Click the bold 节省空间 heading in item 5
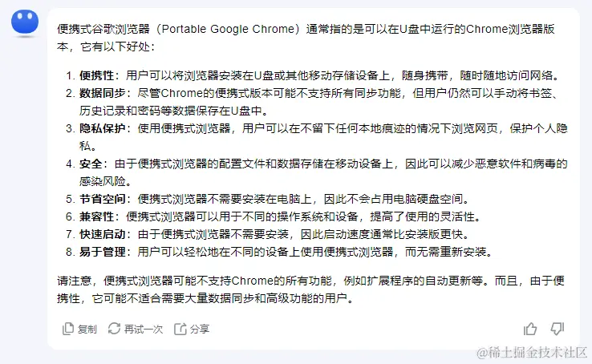592x364 pixels. [x=102, y=199]
